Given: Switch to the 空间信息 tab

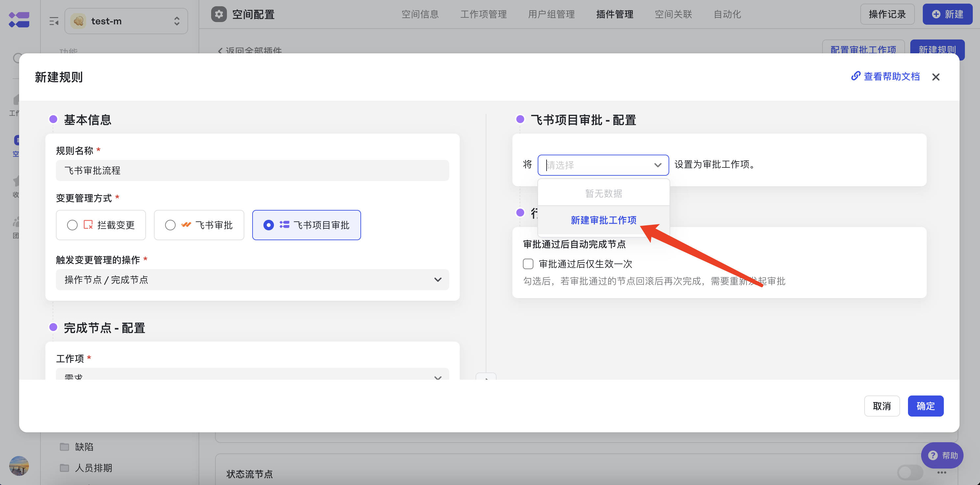Looking at the screenshot, I should tap(420, 14).
